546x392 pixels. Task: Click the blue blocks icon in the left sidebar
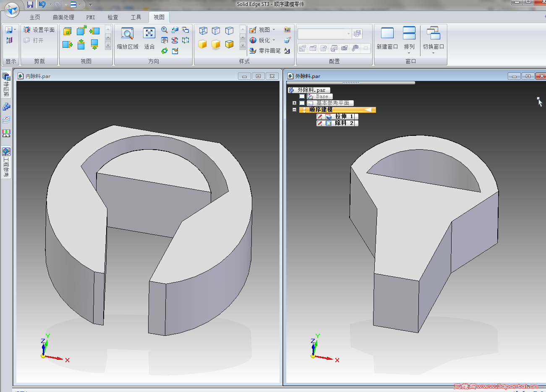click(6, 106)
